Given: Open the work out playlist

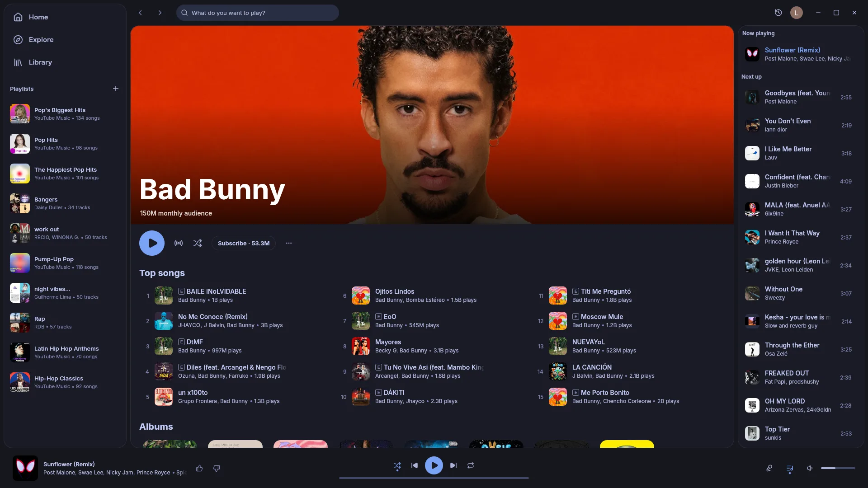Looking at the screenshot, I should [x=65, y=233].
